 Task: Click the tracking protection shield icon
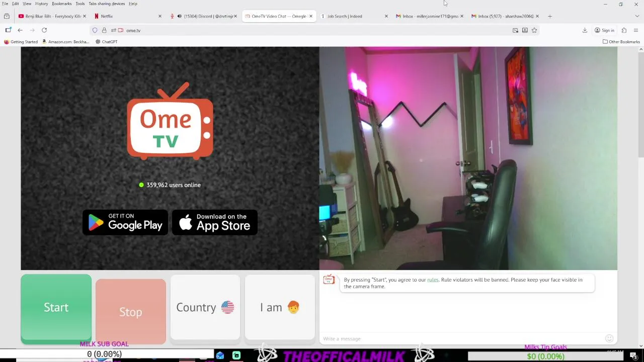pos(95,30)
